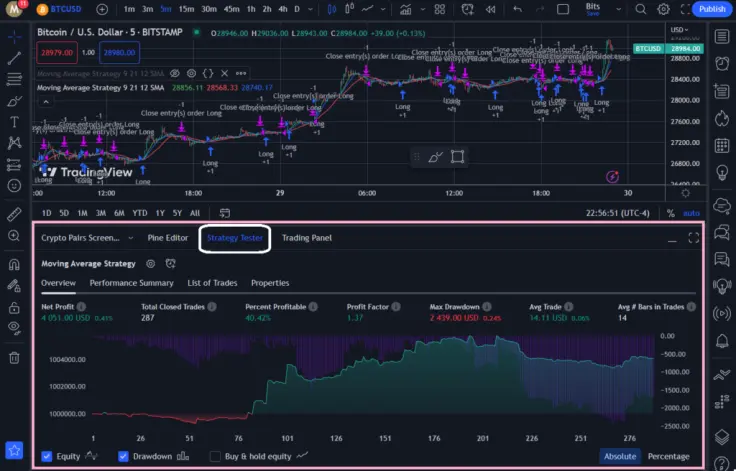
Task: Switch to the Pine Editor tab
Action: (168, 238)
